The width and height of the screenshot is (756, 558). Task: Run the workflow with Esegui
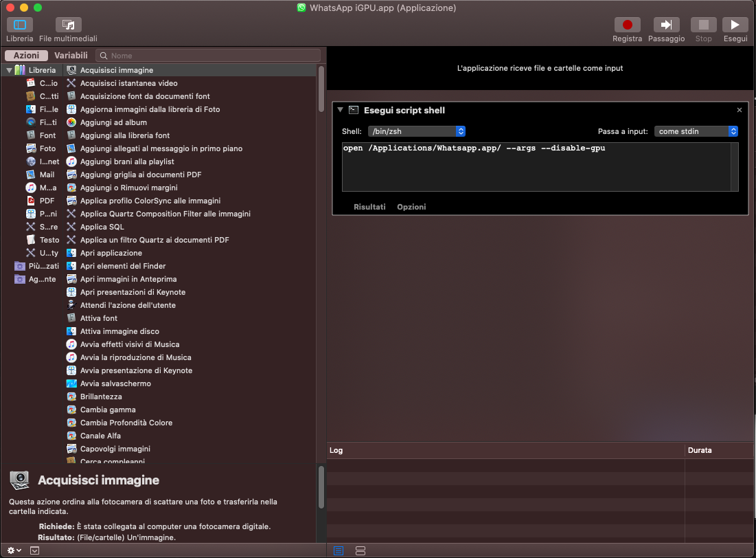pyautogui.click(x=735, y=25)
